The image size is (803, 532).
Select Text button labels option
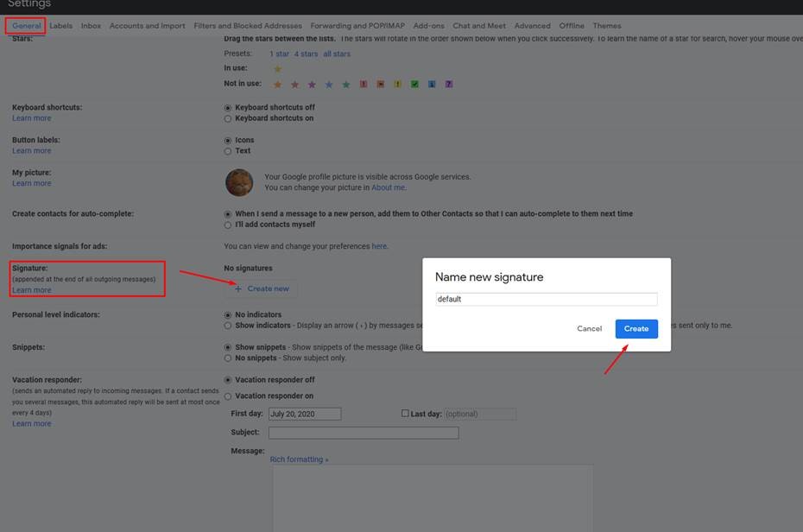(x=228, y=151)
